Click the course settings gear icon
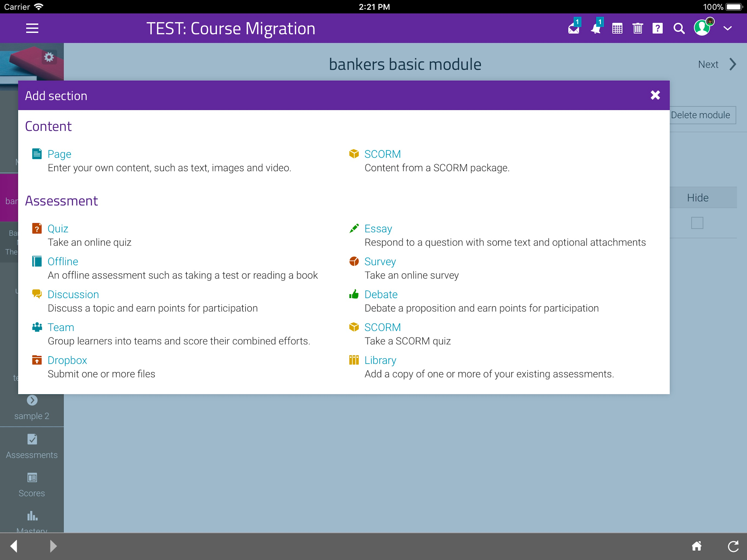 point(49,57)
